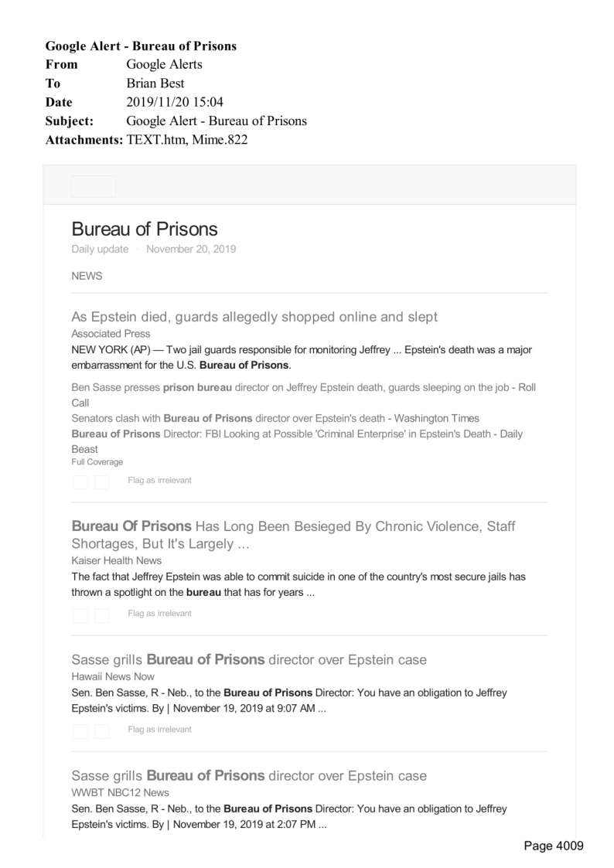Open WWBT NBC12 News "Sasse grills" headline
Screen dimensions: 614x868
click(x=249, y=776)
